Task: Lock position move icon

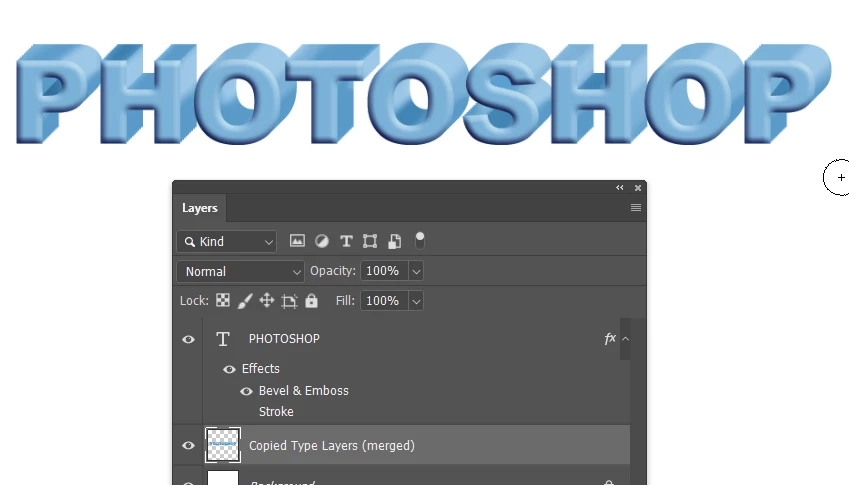Action: [267, 300]
